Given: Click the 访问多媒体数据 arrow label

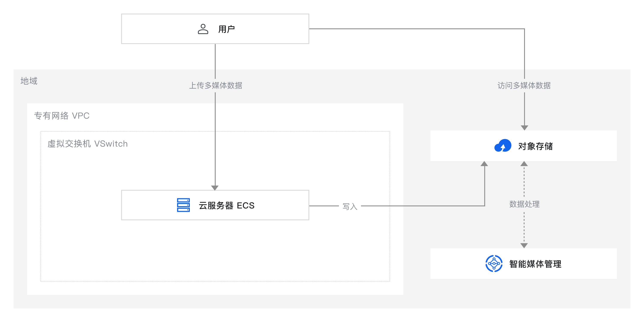Looking at the screenshot, I should (x=524, y=86).
